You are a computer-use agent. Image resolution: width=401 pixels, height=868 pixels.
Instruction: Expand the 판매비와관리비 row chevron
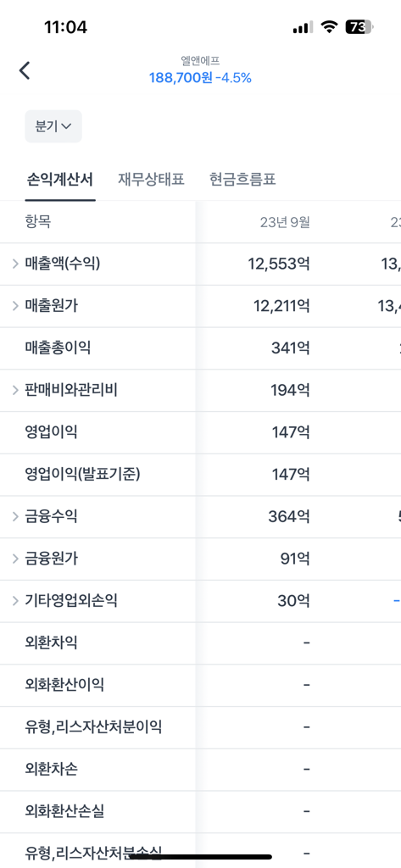click(x=15, y=390)
